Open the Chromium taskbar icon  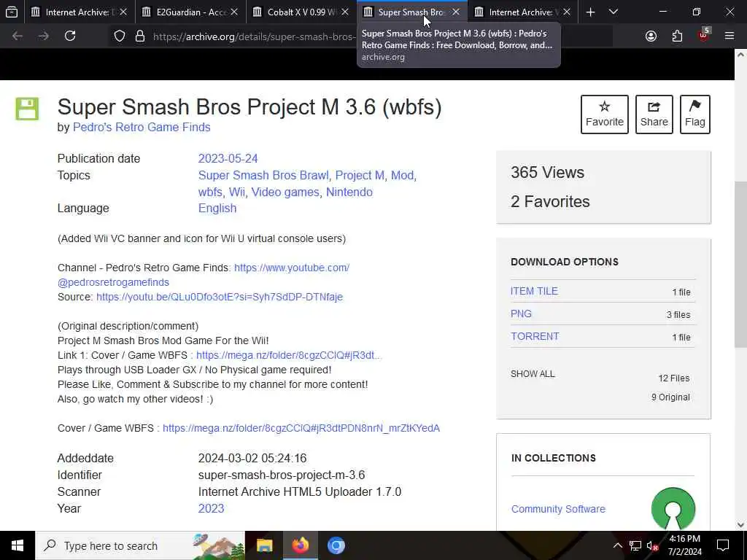(336, 545)
